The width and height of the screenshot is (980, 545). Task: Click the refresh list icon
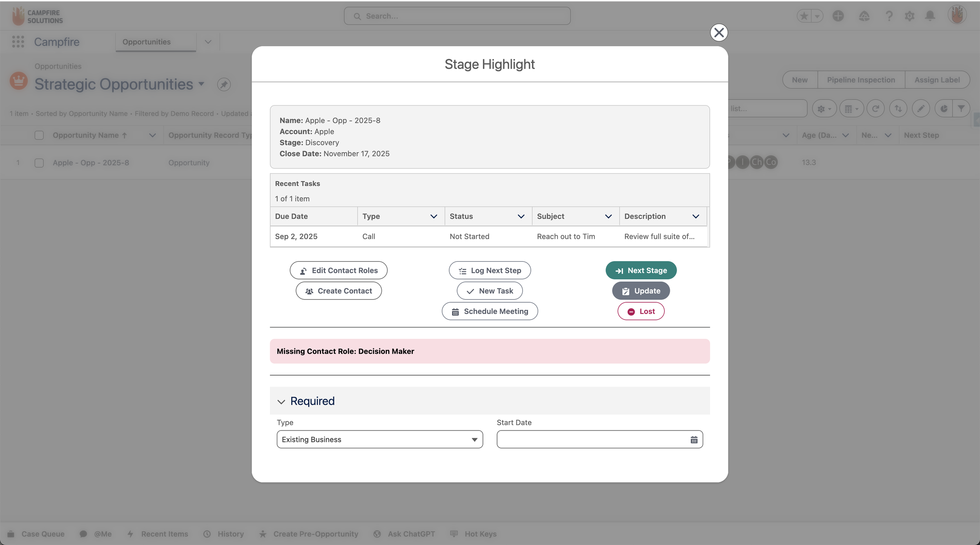click(x=875, y=109)
